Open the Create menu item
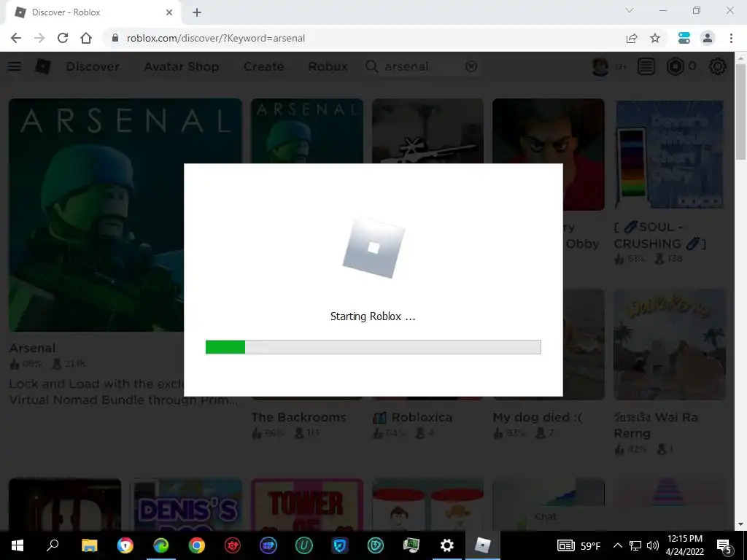 pos(263,66)
